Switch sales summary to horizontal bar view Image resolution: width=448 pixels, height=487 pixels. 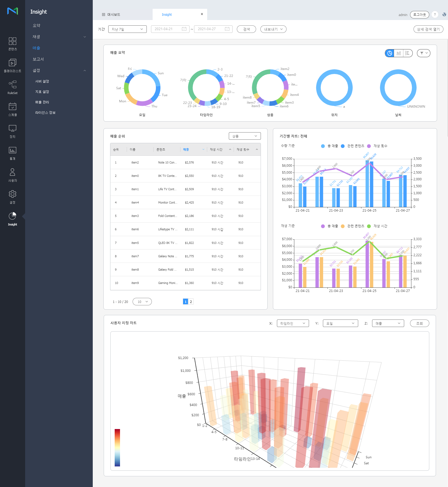click(407, 53)
